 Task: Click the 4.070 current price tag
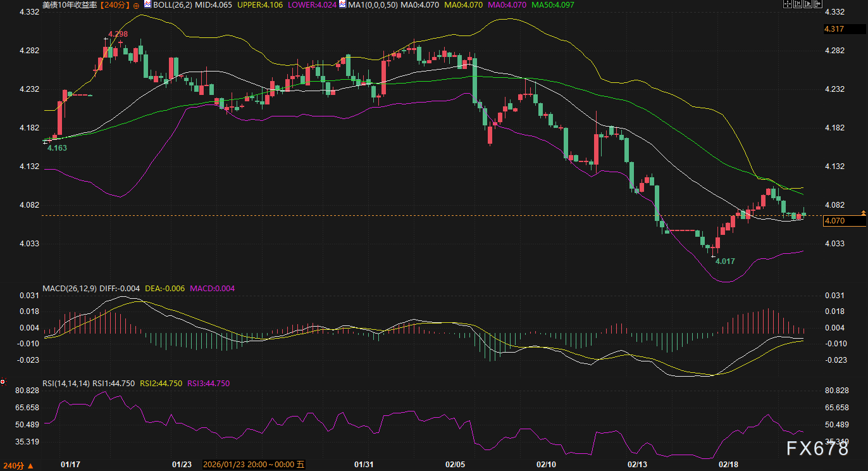tap(834, 220)
